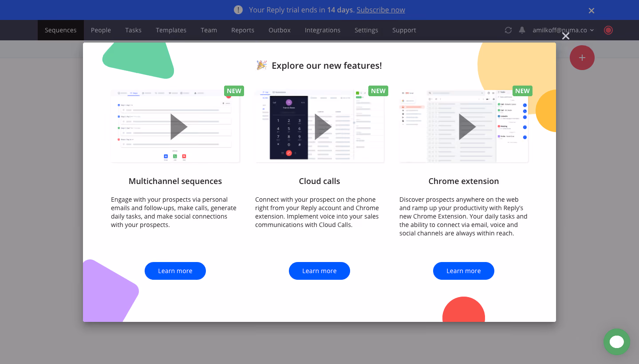Play the Multichannel sequences video
639x364 pixels.
179,127
